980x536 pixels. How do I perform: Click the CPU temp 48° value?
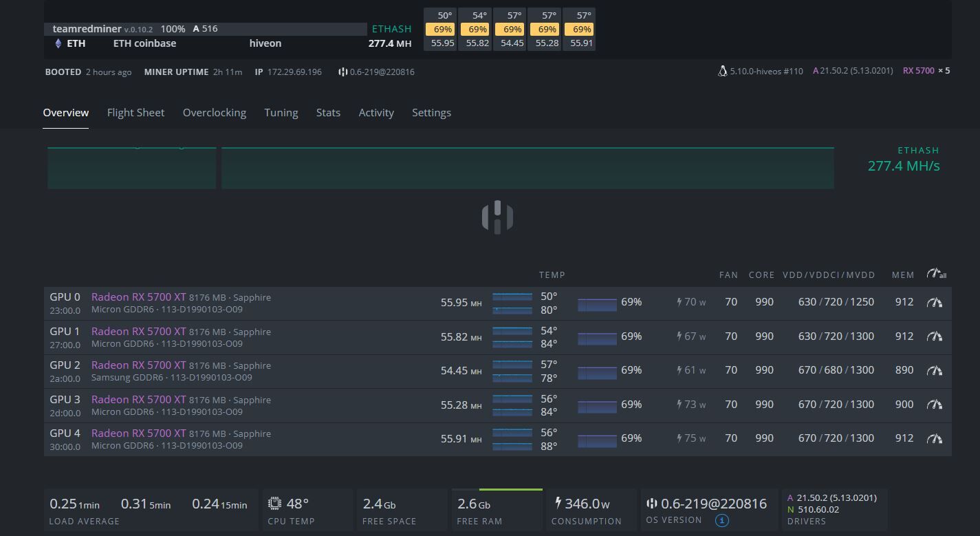click(x=297, y=504)
